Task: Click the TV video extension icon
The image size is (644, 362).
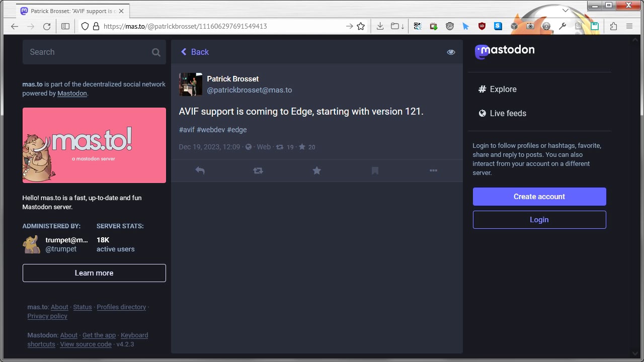Action: click(434, 26)
